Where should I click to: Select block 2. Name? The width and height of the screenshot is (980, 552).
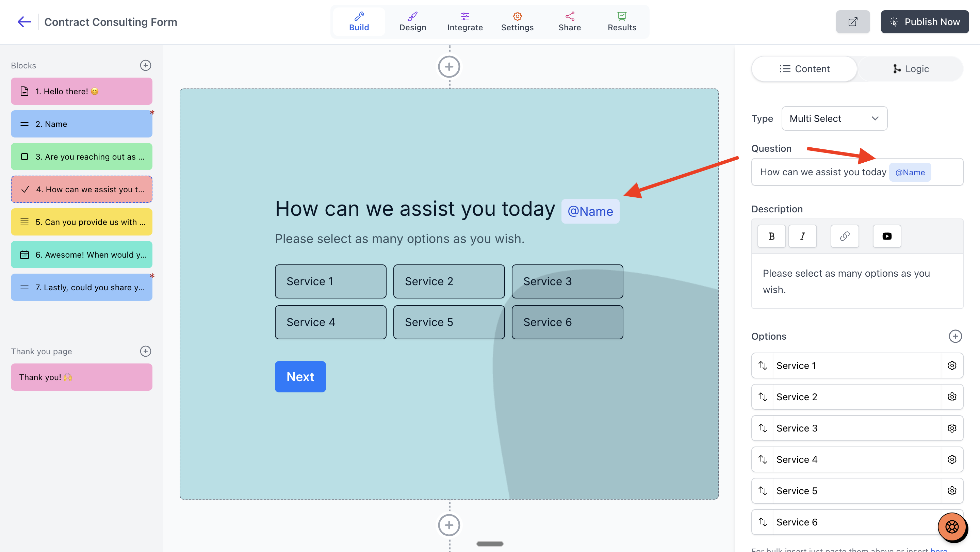click(x=81, y=124)
